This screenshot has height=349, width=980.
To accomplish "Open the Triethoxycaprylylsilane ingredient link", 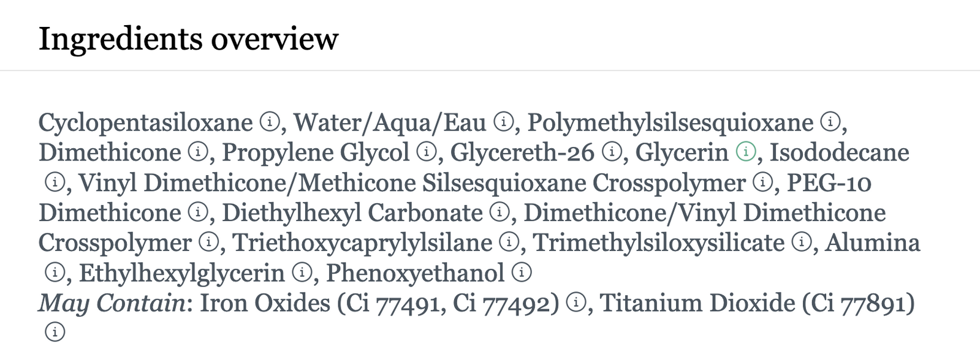I will (362, 243).
